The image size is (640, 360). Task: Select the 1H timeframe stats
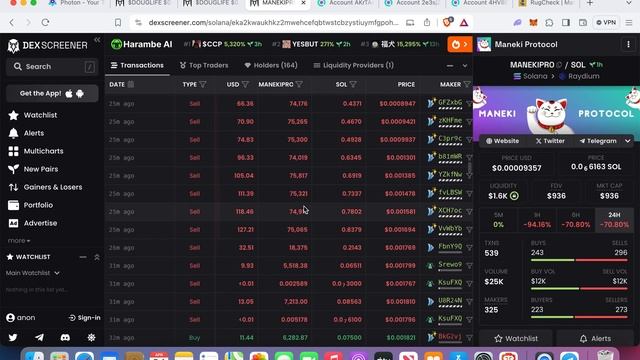(537, 220)
